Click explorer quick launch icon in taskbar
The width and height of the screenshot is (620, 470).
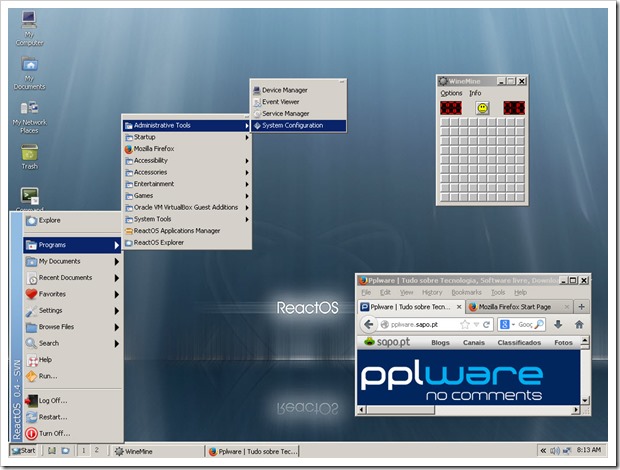[x=65, y=450]
